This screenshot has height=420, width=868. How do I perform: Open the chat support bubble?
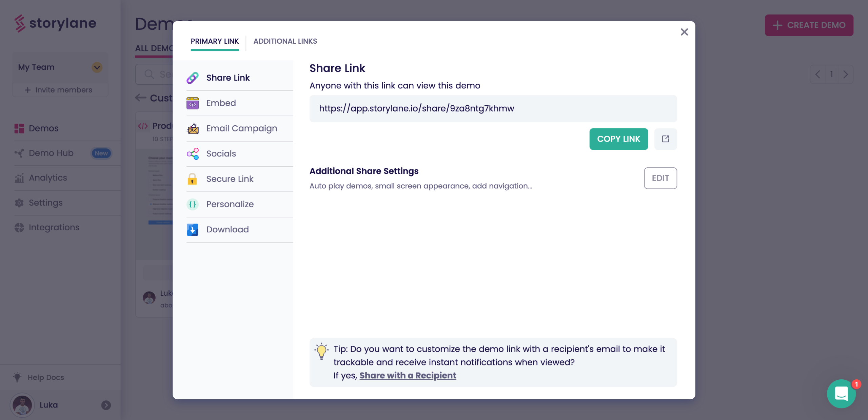841,394
